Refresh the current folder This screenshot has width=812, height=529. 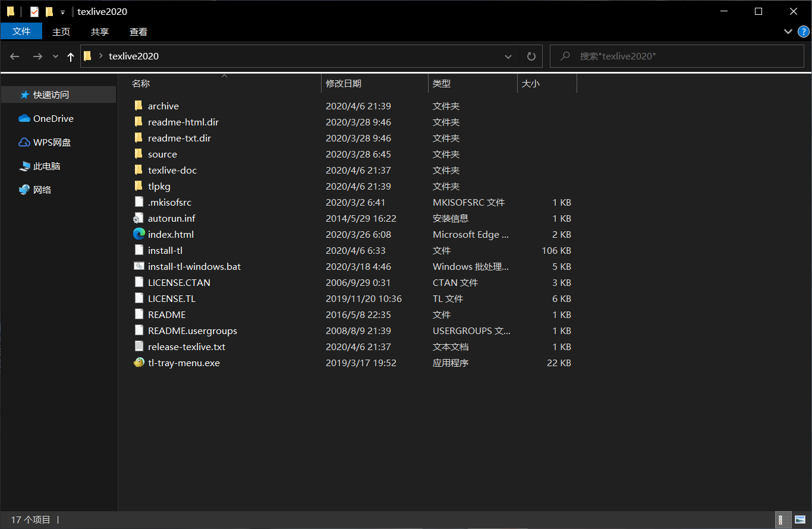(x=531, y=56)
